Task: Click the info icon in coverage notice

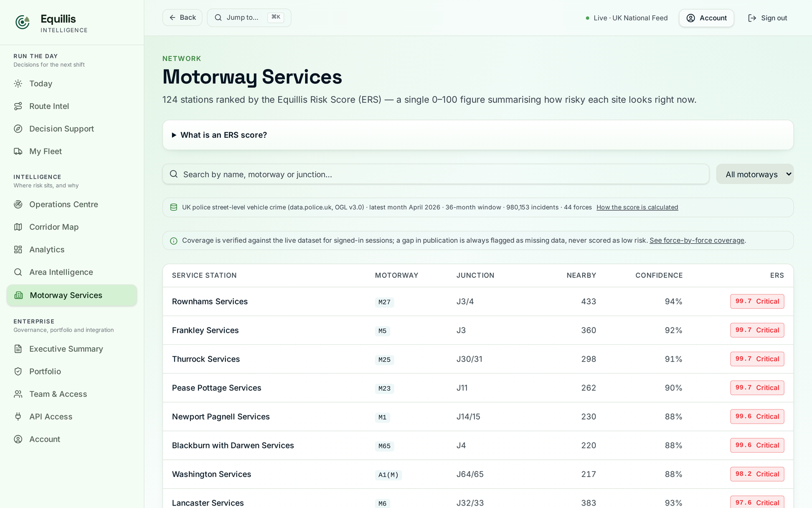Action: [174, 241]
